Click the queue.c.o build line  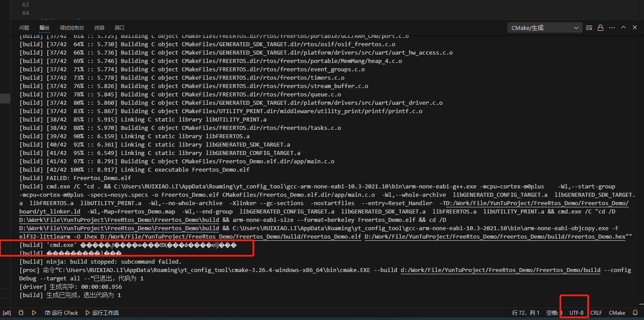180,95
